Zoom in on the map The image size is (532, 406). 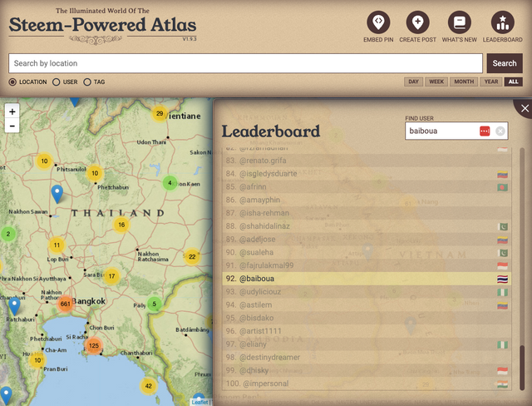click(x=12, y=111)
